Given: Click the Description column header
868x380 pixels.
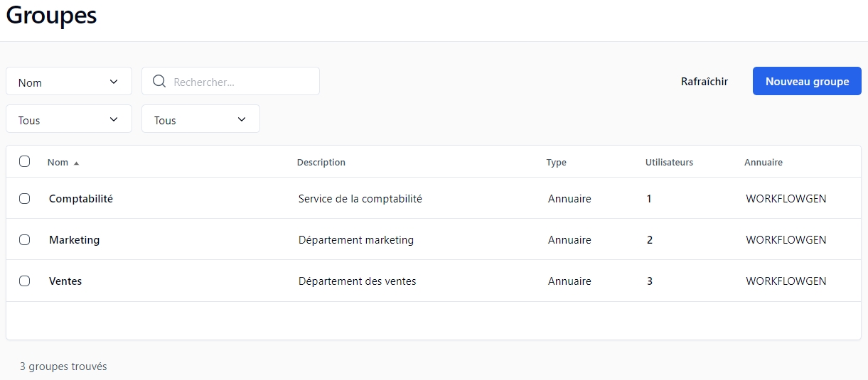Looking at the screenshot, I should [x=321, y=163].
